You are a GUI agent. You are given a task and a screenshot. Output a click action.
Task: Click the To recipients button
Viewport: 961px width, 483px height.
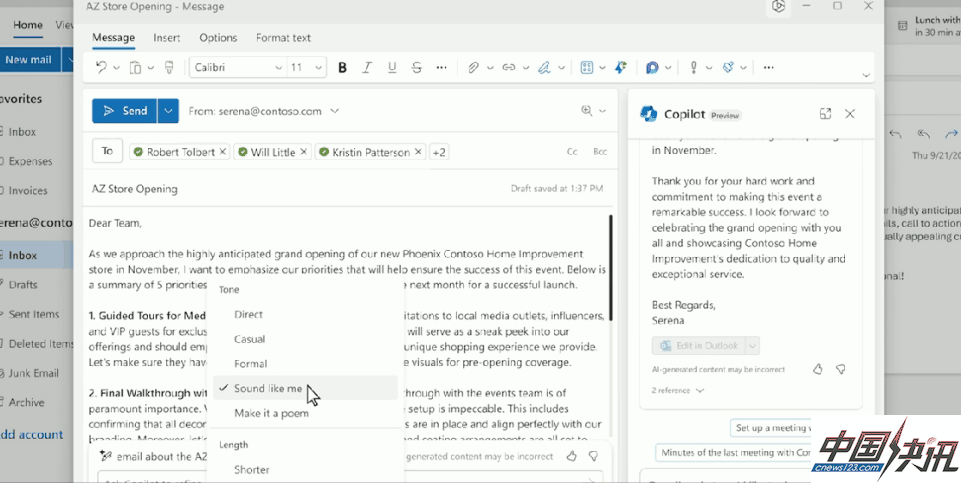(107, 151)
